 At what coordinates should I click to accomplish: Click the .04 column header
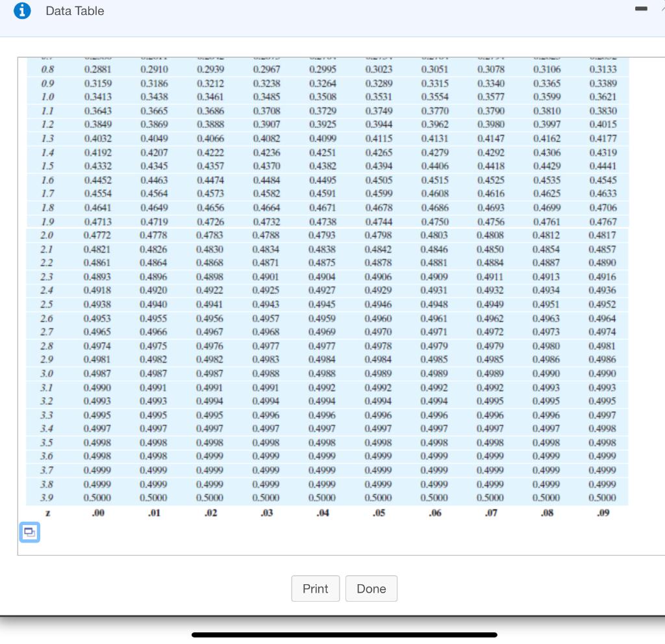[x=323, y=513]
